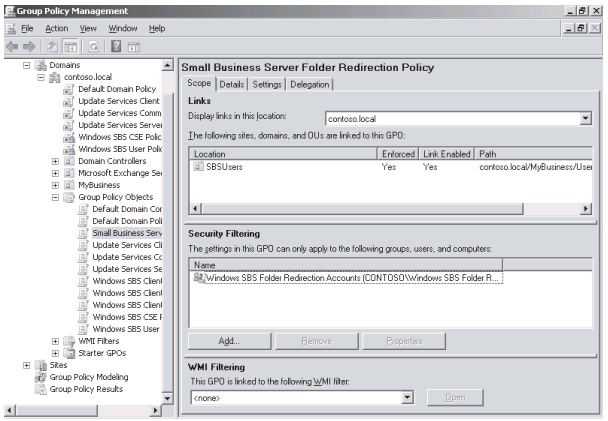Open the Display links location dropdown
Image resolution: width=608 pixels, height=421 pixels.
pos(586,119)
